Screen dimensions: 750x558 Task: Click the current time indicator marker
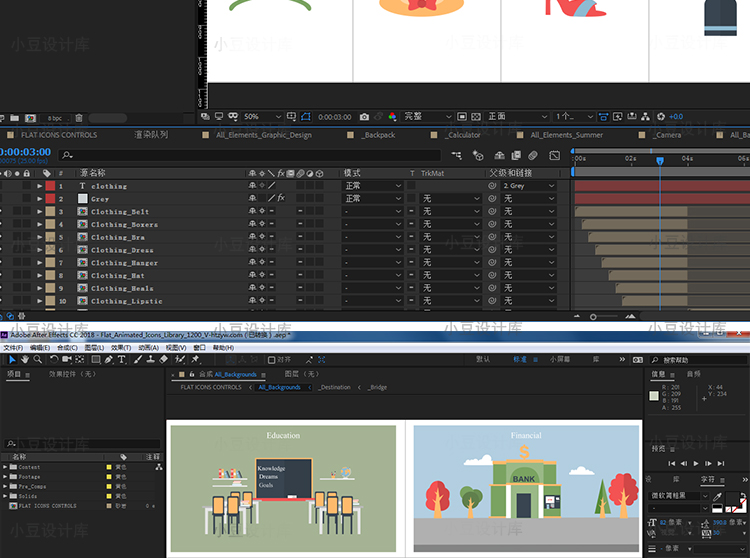tap(660, 161)
